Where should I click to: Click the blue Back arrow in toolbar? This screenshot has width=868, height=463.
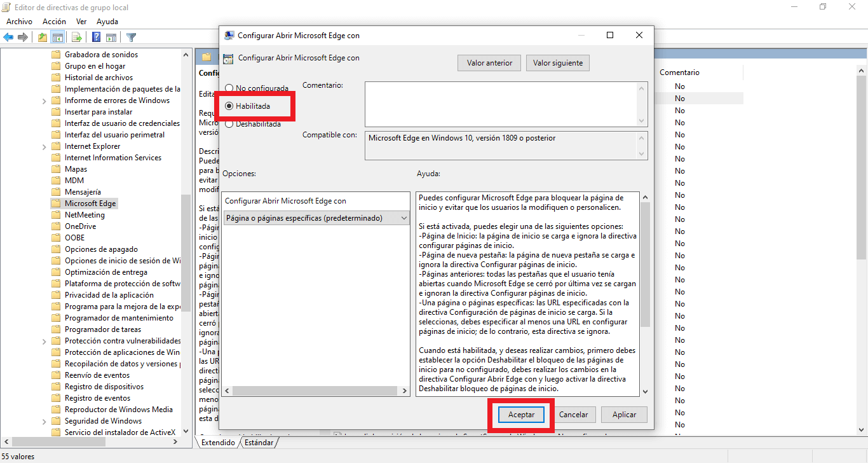tap(9, 37)
